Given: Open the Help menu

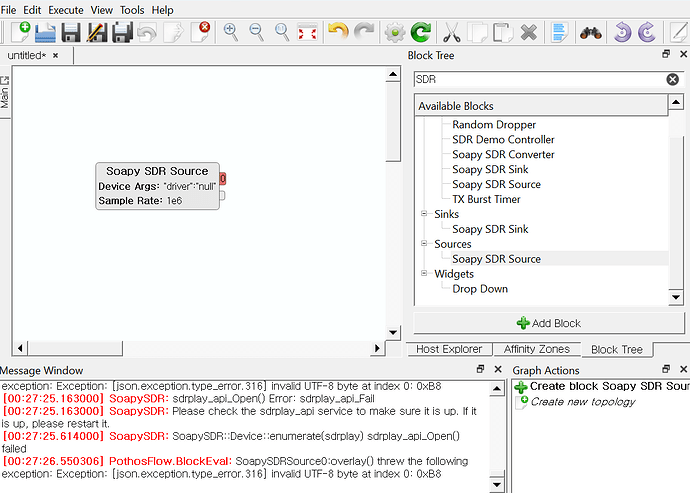Looking at the screenshot, I should [162, 10].
